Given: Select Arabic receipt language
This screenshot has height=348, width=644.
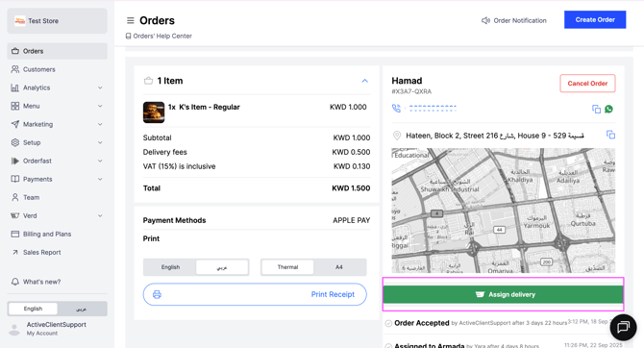Looking at the screenshot, I should [222, 267].
